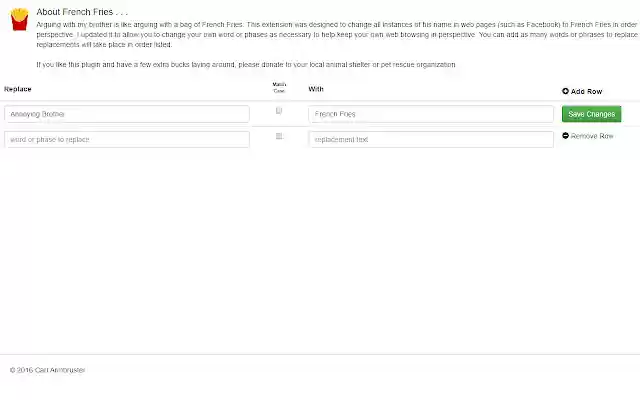Click the minus icon beside Remove Row
640x400 pixels.
point(566,136)
